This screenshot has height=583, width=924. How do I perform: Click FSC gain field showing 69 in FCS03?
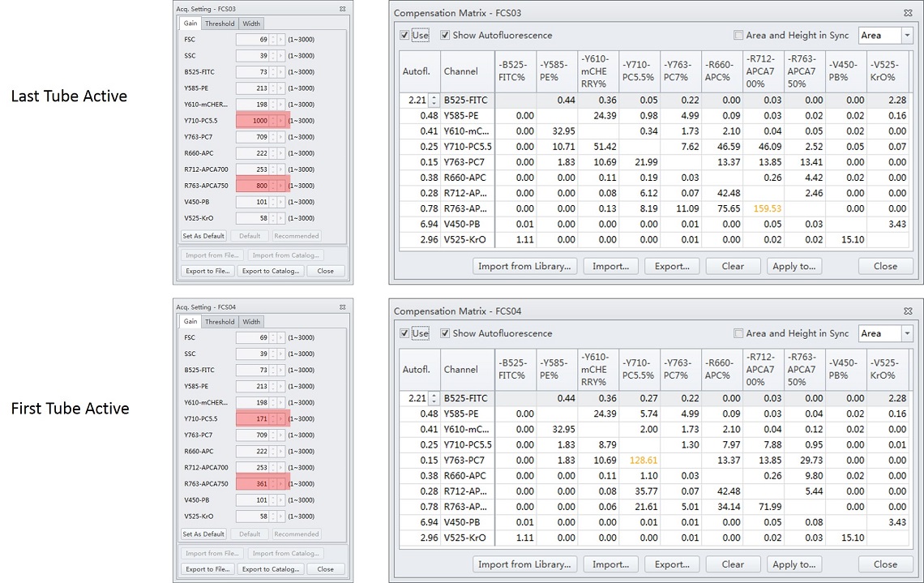pyautogui.click(x=253, y=40)
